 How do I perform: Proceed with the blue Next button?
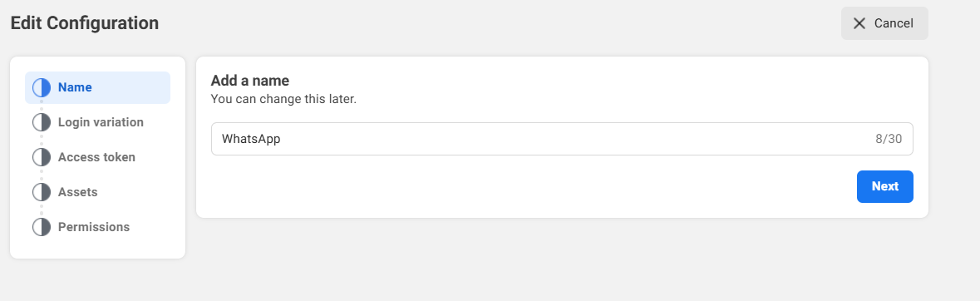point(885,186)
